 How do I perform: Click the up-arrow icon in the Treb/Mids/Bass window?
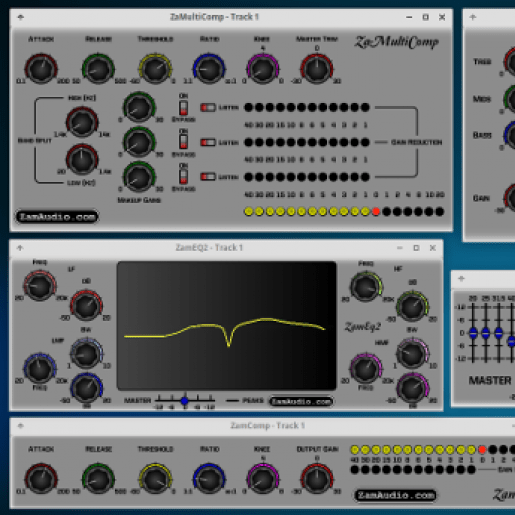[473, 17]
